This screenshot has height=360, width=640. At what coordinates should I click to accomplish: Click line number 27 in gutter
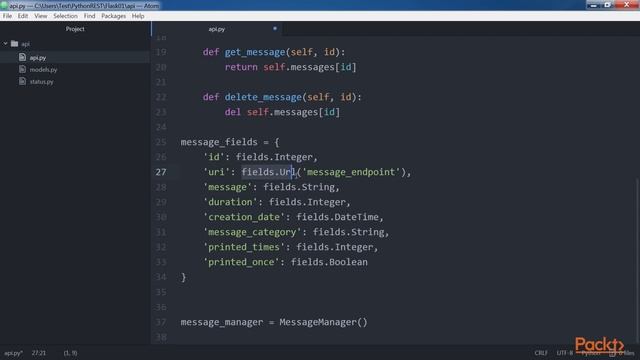point(161,172)
